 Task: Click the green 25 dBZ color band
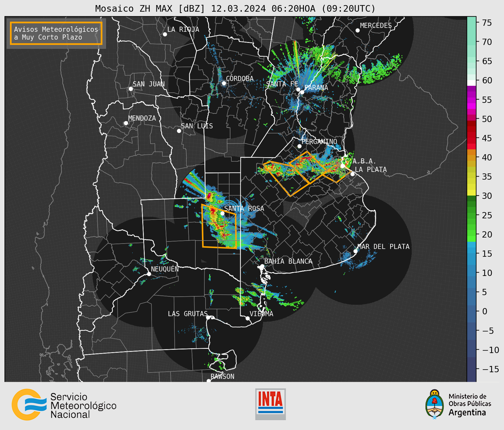coord(471,215)
